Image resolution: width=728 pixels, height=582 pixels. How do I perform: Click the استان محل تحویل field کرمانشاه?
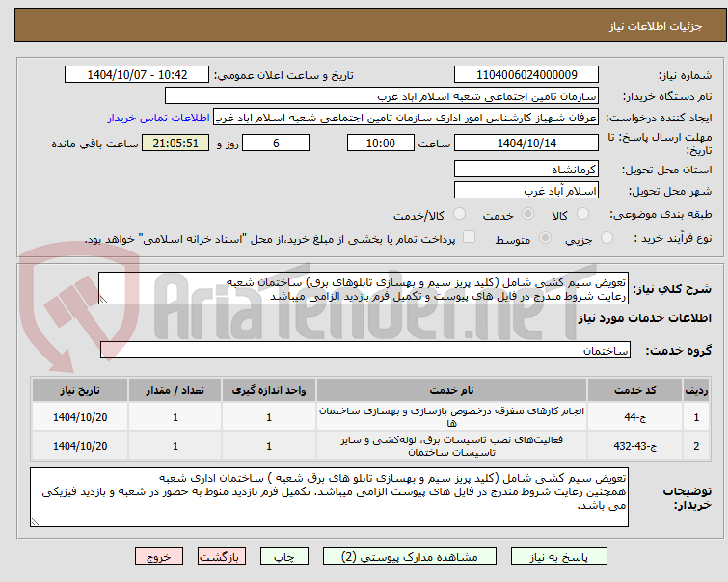[x=526, y=169]
